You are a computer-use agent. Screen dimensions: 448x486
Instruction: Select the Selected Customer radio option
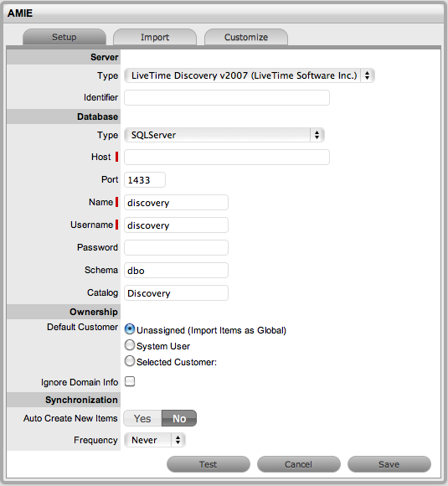(x=130, y=361)
